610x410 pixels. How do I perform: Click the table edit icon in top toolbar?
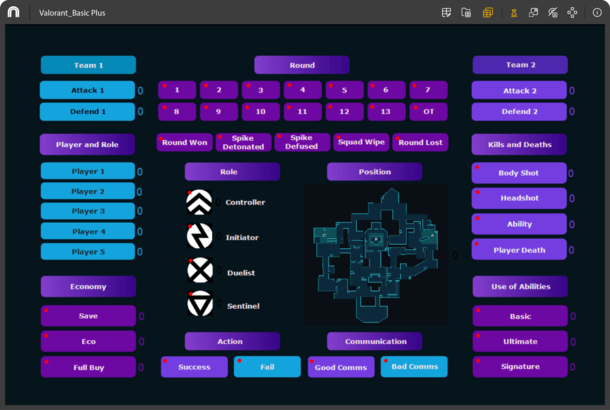(x=446, y=12)
